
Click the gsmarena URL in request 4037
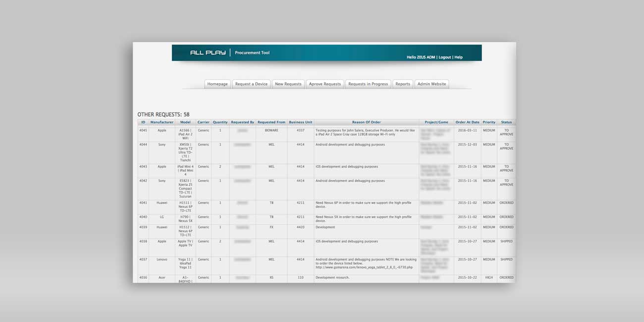364,268
